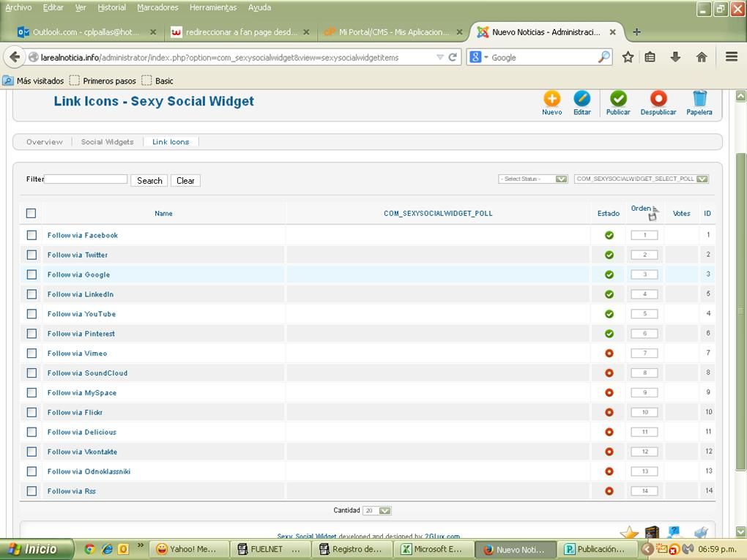Check the Follow via Twitter checkbox
747x560 pixels.
pyautogui.click(x=31, y=255)
